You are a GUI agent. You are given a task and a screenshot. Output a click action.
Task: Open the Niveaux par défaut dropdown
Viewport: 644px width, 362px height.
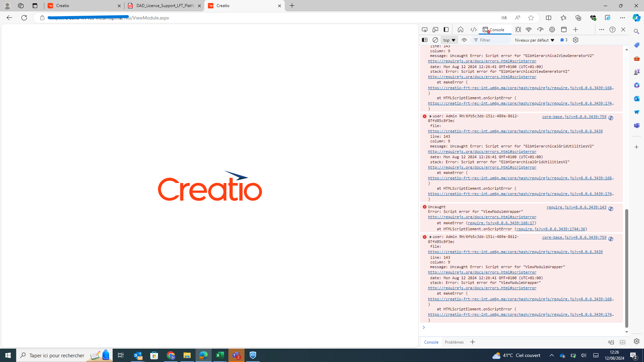[x=534, y=40]
